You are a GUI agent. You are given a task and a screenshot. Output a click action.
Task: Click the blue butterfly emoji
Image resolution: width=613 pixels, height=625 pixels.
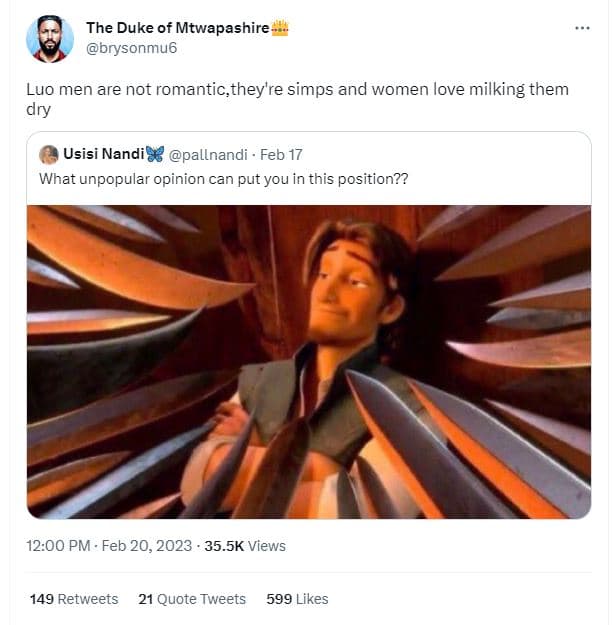[155, 154]
